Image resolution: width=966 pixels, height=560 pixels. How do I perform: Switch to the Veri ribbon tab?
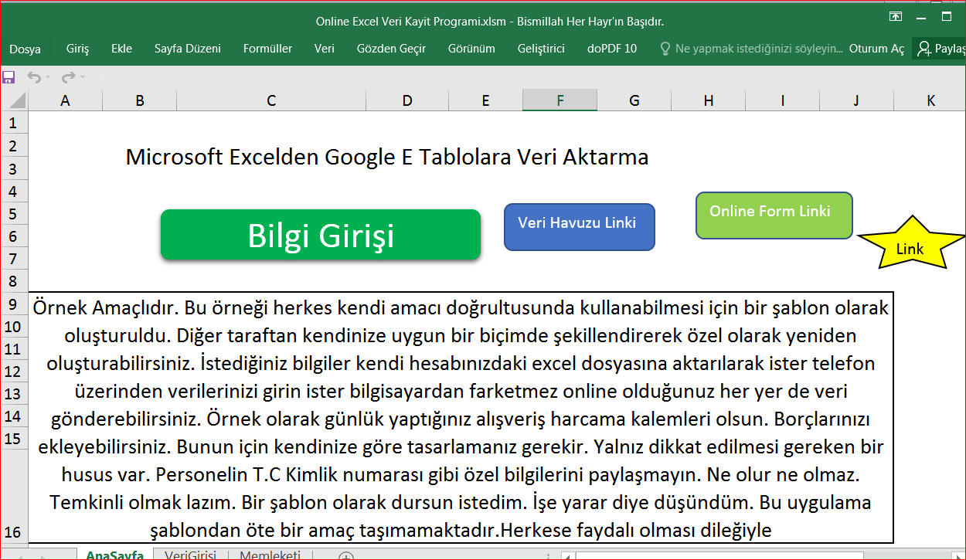325,49
